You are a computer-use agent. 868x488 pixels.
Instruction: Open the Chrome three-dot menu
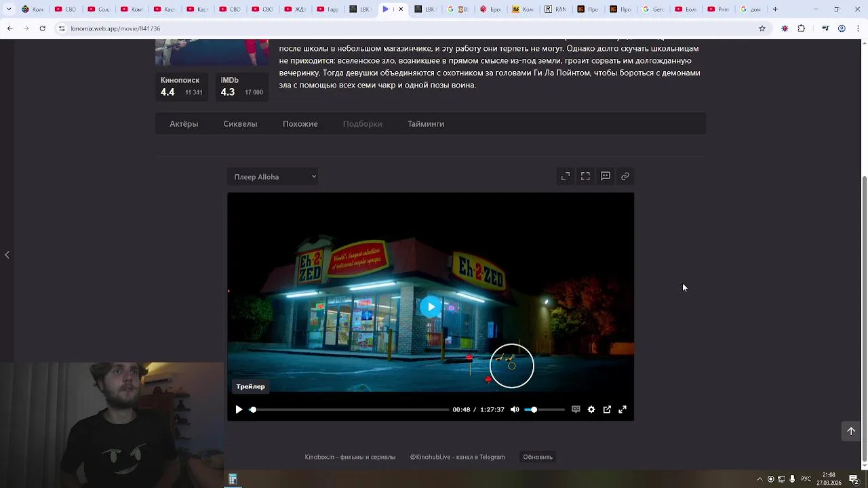click(858, 28)
